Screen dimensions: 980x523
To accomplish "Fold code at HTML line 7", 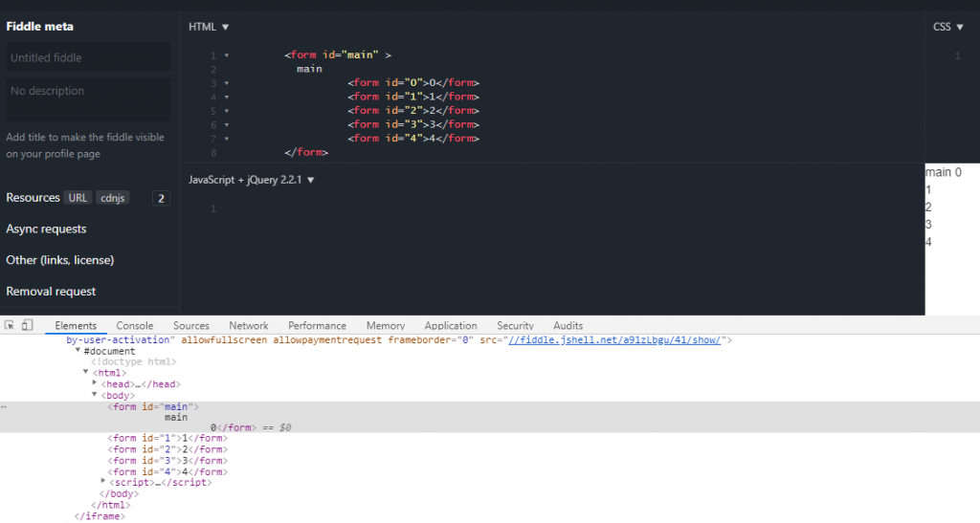I will (x=226, y=139).
